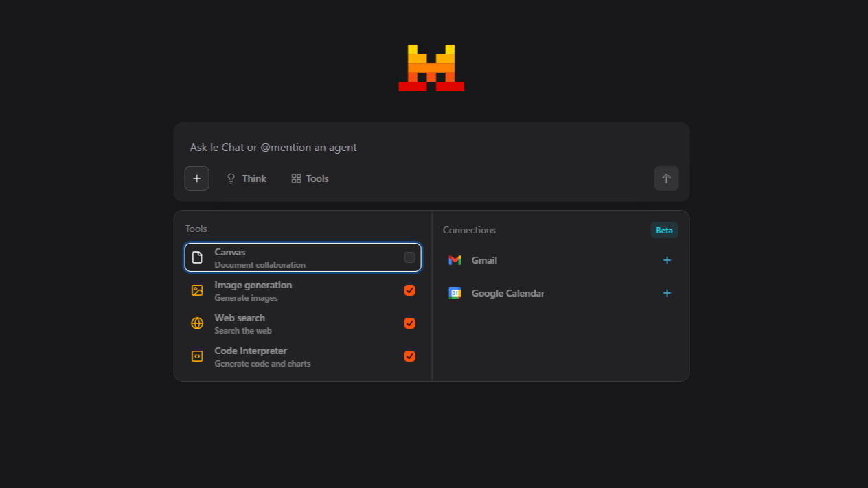Click the send arrow button
This screenshot has height=488, width=868.
[x=666, y=178]
